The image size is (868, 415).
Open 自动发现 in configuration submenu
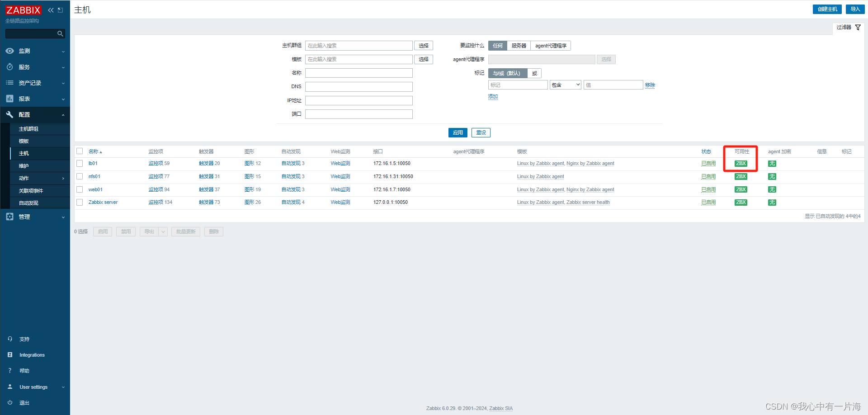click(28, 203)
